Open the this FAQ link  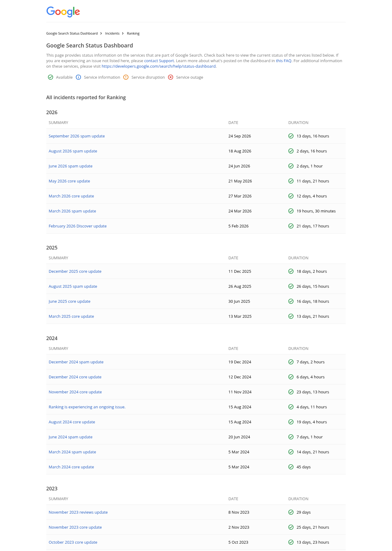pyautogui.click(x=284, y=61)
